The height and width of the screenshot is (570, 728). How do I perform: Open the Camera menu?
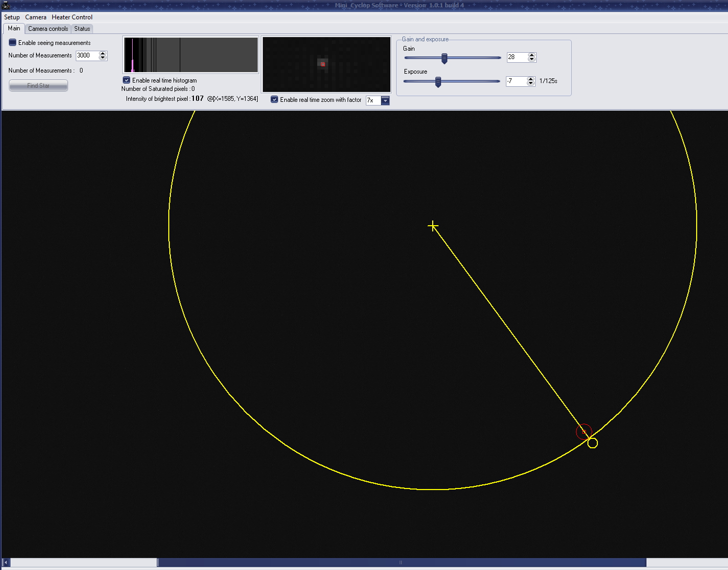click(x=36, y=17)
